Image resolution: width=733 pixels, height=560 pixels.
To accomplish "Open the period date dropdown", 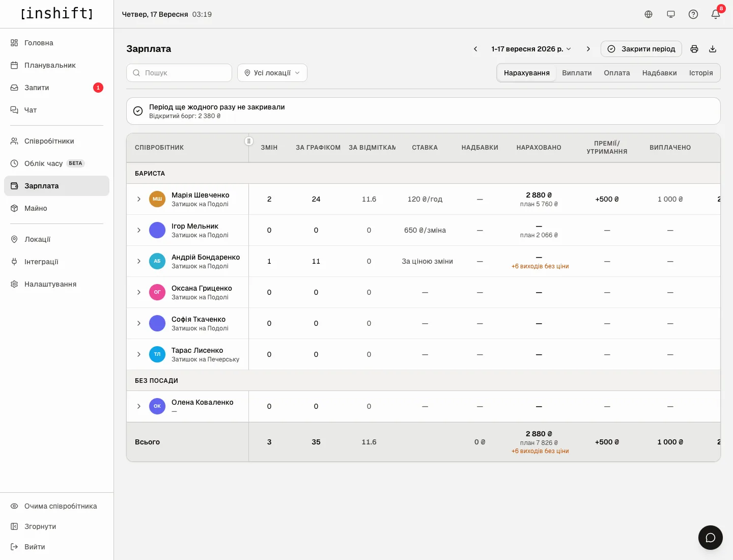I will (531, 49).
